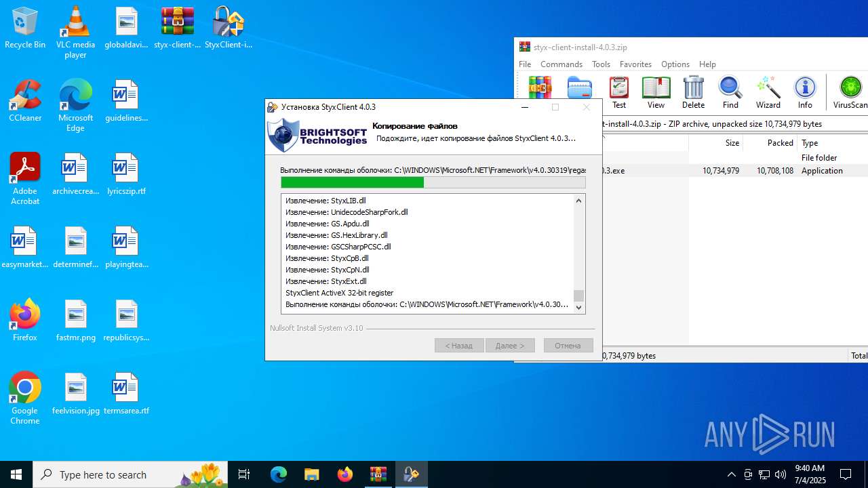Open File Explorer from taskbar
The height and width of the screenshot is (488, 868).
311,474
